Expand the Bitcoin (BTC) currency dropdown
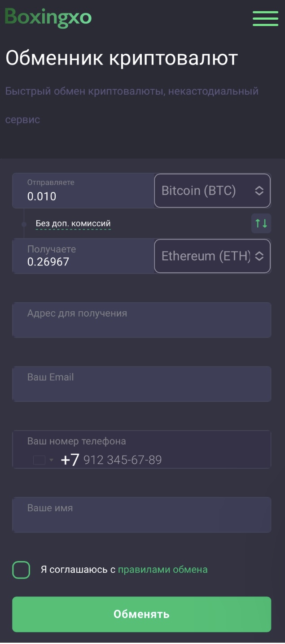The height and width of the screenshot is (644, 285). (212, 191)
